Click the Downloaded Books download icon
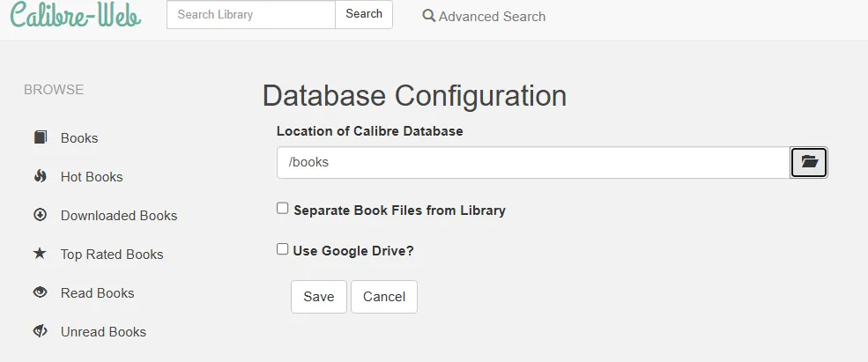The height and width of the screenshot is (362, 868). (41, 216)
